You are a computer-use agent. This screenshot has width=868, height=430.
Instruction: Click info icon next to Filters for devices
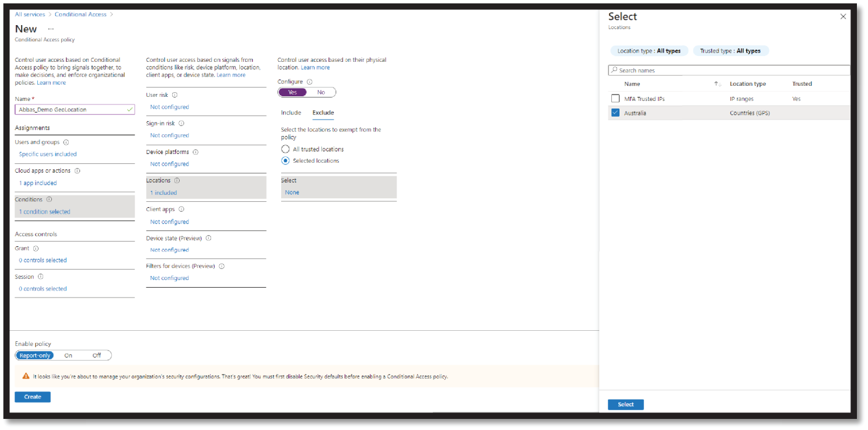coord(222,266)
